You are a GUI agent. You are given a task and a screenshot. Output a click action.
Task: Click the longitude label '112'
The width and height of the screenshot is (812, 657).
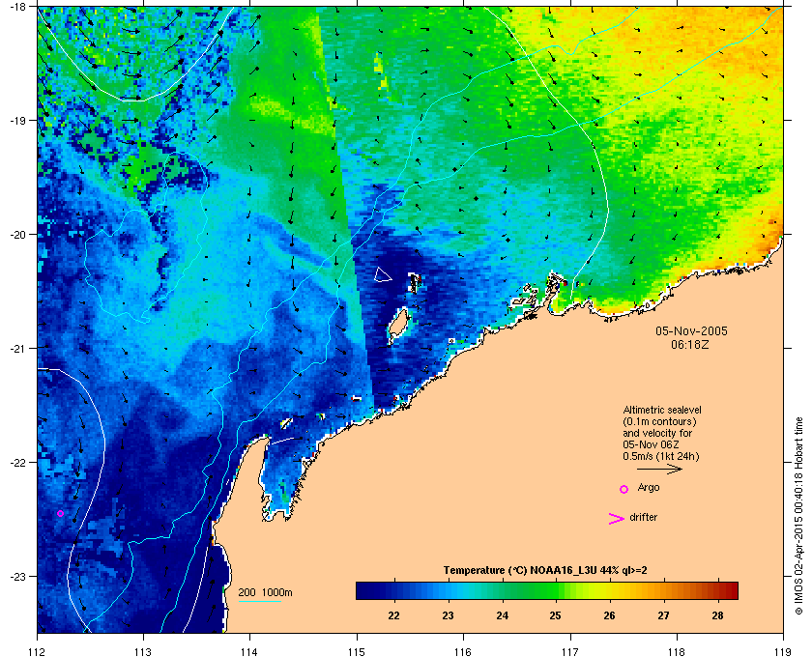click(x=38, y=652)
